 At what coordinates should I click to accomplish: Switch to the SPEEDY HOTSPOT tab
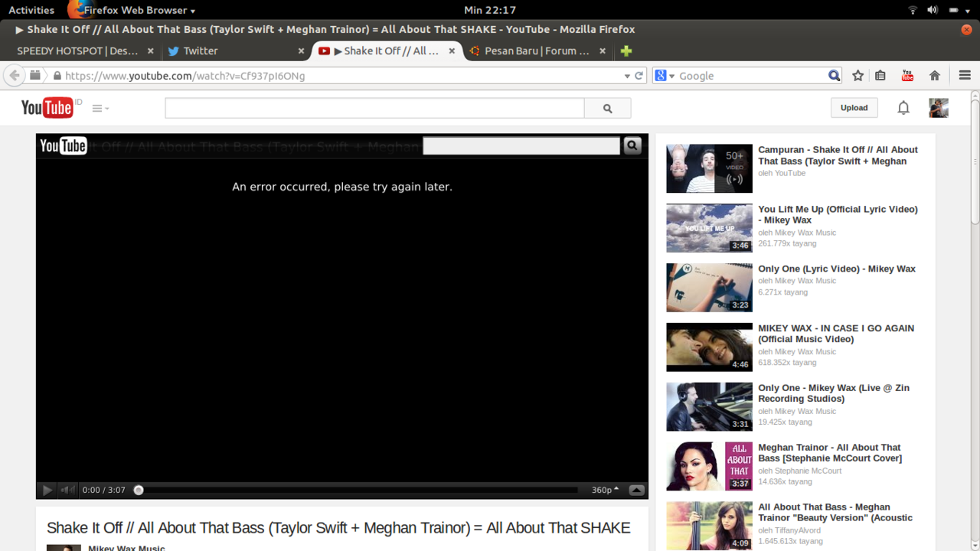coord(77,51)
